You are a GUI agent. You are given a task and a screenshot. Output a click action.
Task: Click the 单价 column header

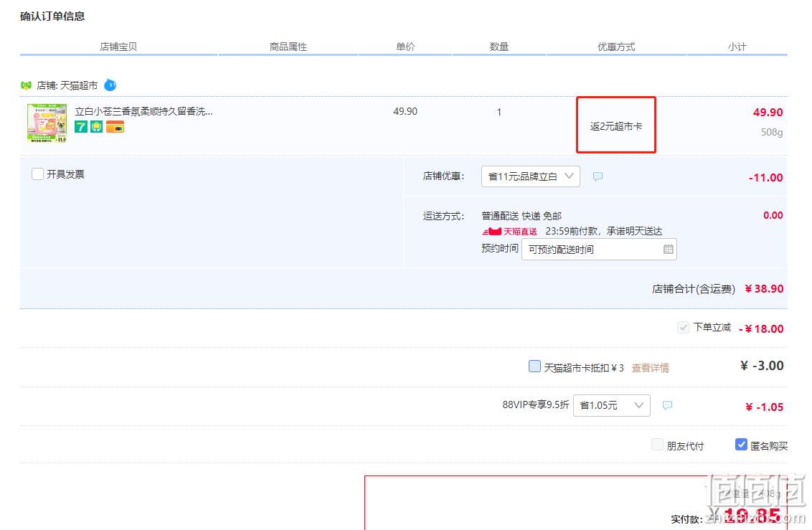point(405,47)
